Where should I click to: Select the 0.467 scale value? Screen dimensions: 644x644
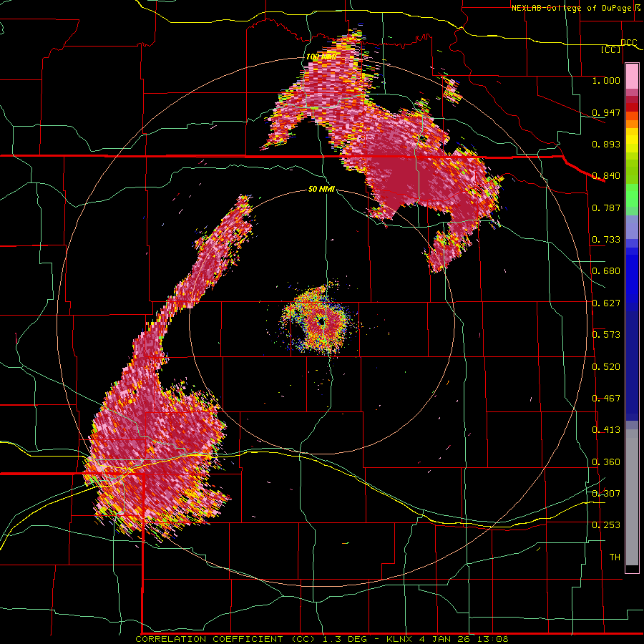[606, 399]
